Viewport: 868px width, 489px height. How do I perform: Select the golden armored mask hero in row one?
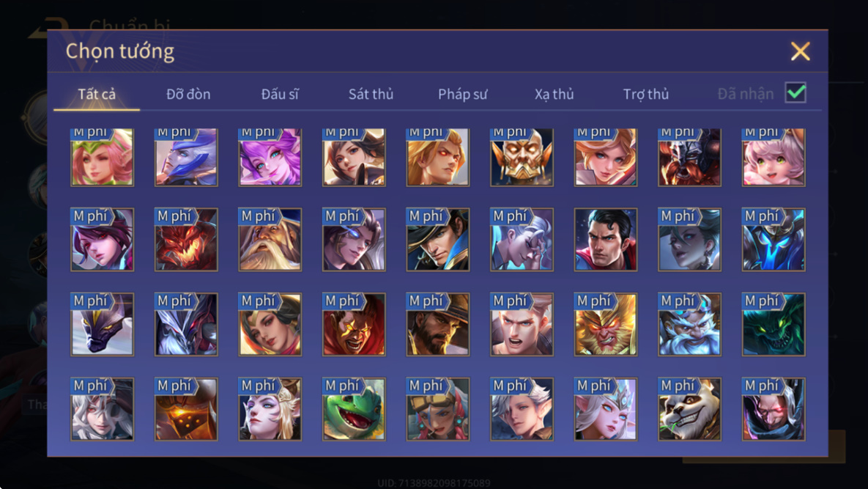point(522,158)
